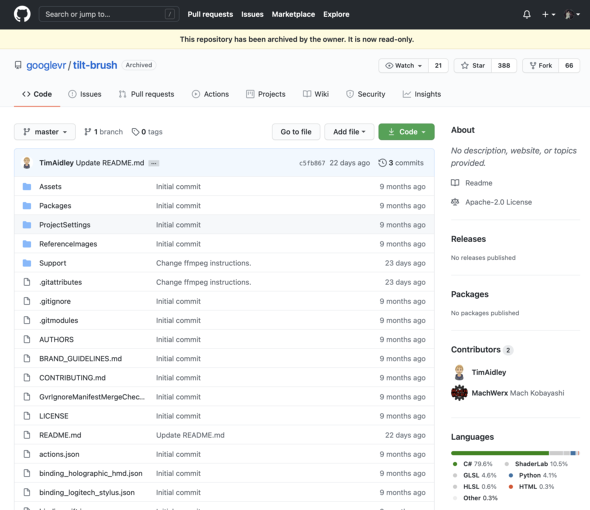Click TimAidley's avatar in Contributors
Screen dimensions: 590x510
pos(459,372)
